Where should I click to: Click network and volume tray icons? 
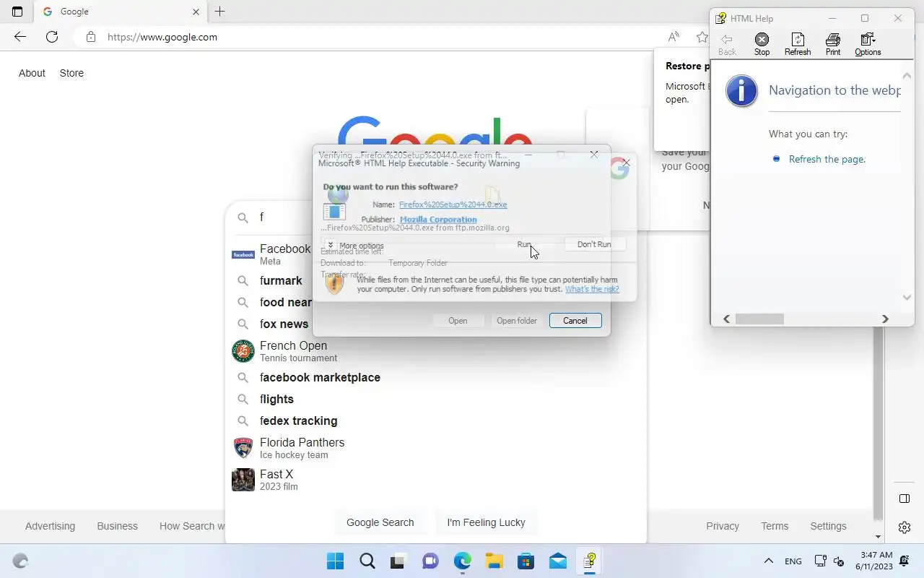829,561
